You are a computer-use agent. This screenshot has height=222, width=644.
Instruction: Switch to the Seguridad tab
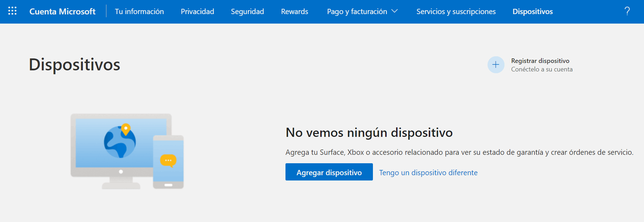tap(248, 12)
